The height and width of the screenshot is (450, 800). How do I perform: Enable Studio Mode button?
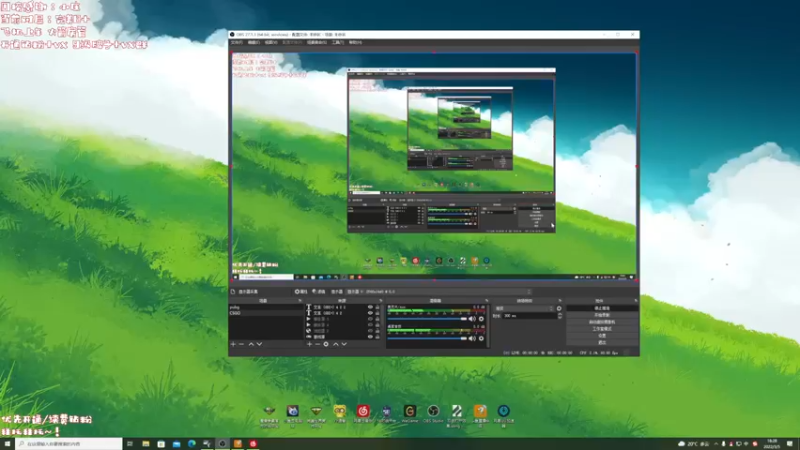pos(602,329)
